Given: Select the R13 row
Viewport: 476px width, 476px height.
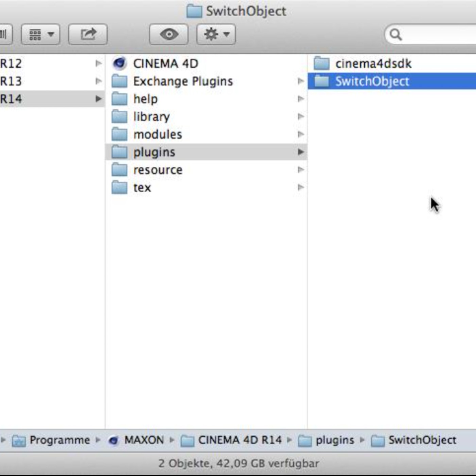Looking at the screenshot, I should tap(52, 81).
